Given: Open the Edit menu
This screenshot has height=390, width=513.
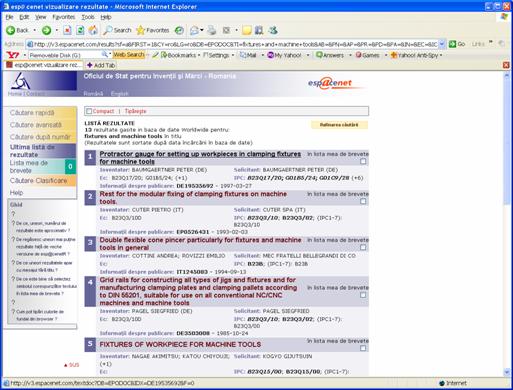Looking at the screenshot, I should 24,17.
